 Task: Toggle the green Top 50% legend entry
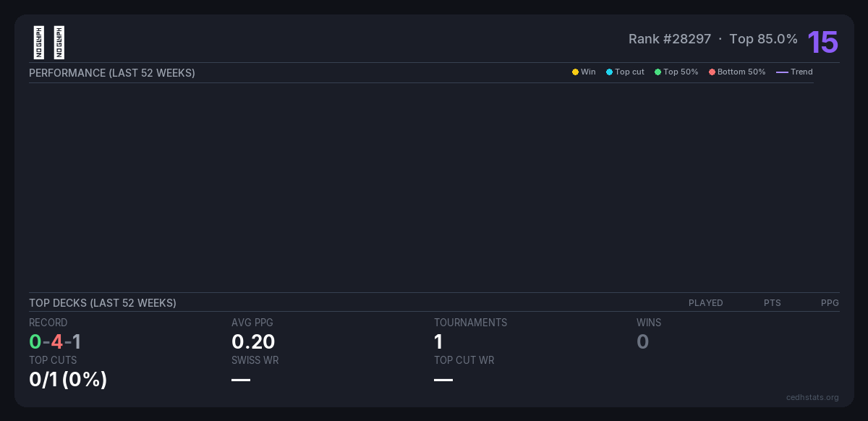tap(676, 72)
